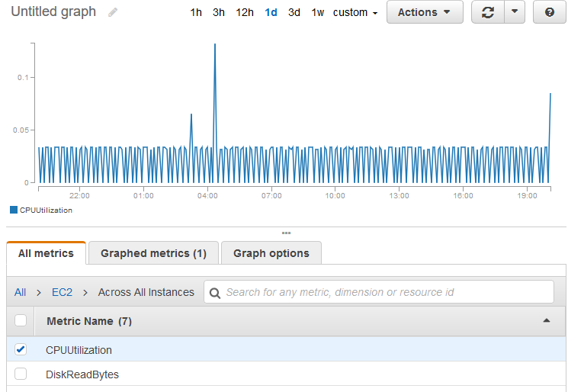Expand the custom time range dropdown
568x392 pixels.
click(x=355, y=13)
